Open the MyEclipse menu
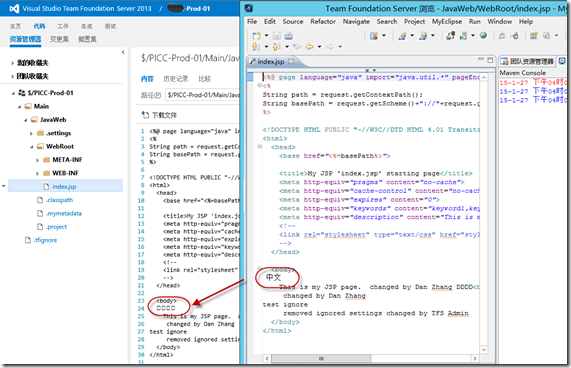The height and width of the screenshot is (368, 571). coord(447,21)
